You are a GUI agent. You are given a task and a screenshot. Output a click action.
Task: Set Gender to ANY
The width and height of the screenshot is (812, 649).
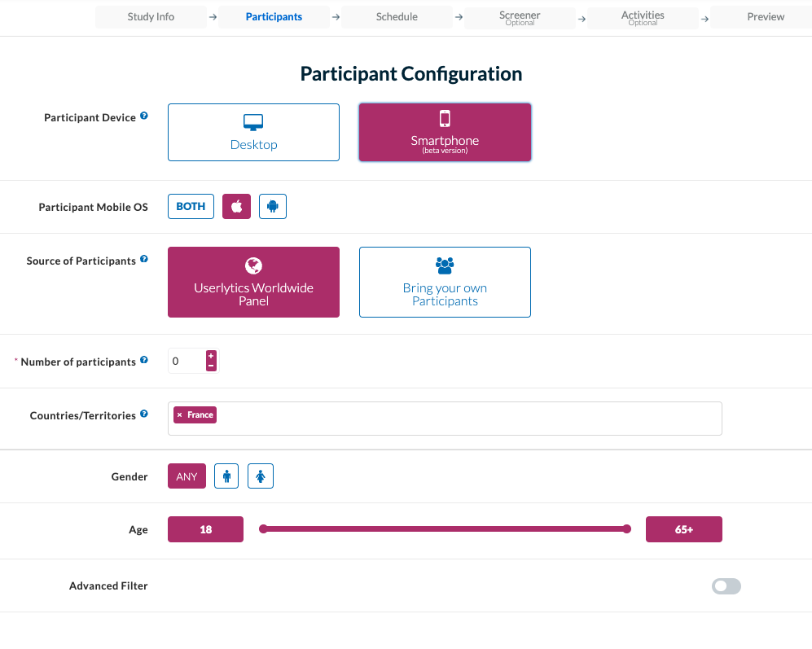(187, 476)
